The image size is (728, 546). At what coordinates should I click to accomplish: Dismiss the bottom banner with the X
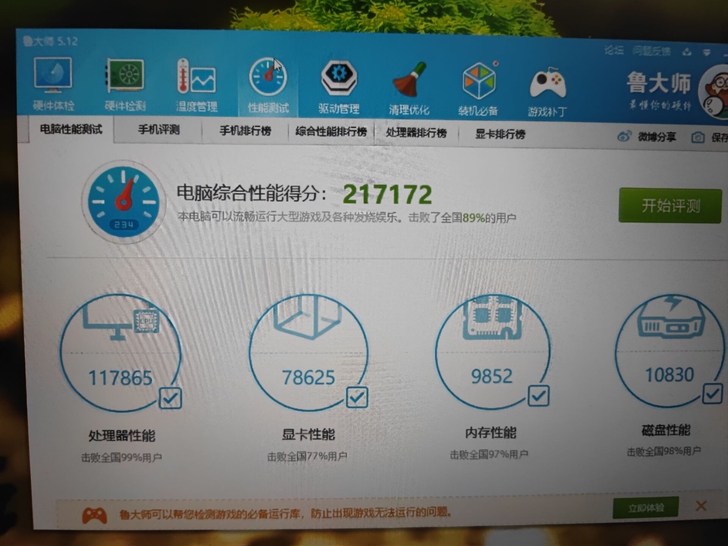pyautogui.click(x=701, y=506)
